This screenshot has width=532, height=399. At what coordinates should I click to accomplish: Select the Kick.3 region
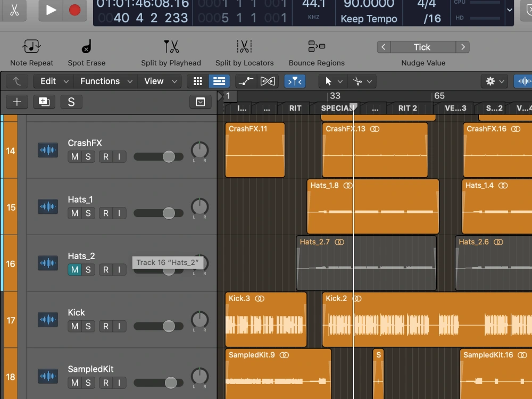[266, 319]
